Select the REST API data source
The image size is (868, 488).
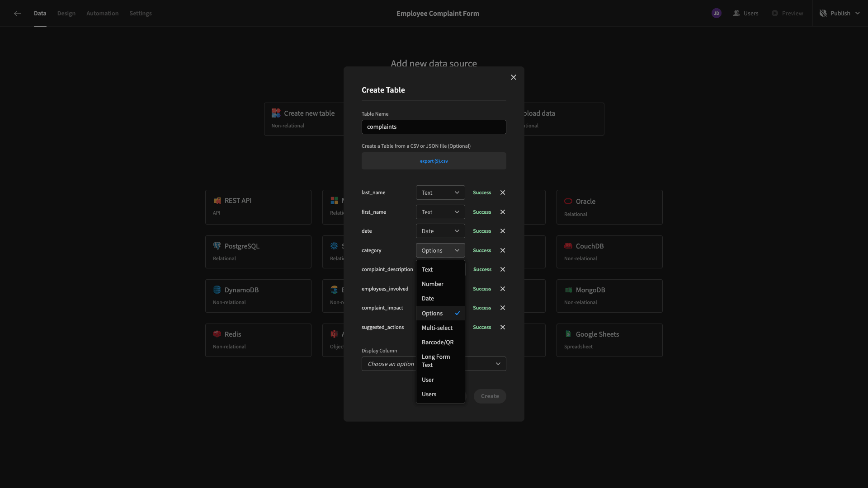click(x=258, y=207)
